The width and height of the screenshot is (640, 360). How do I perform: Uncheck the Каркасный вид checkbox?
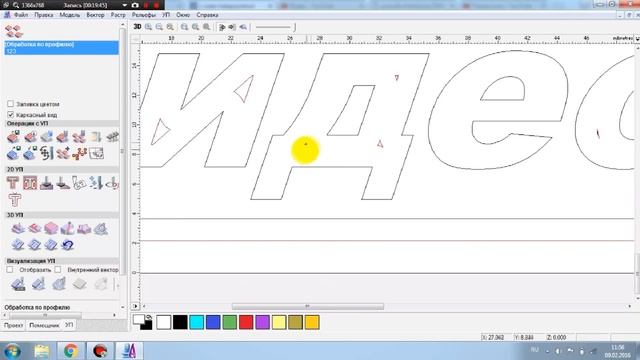11,115
